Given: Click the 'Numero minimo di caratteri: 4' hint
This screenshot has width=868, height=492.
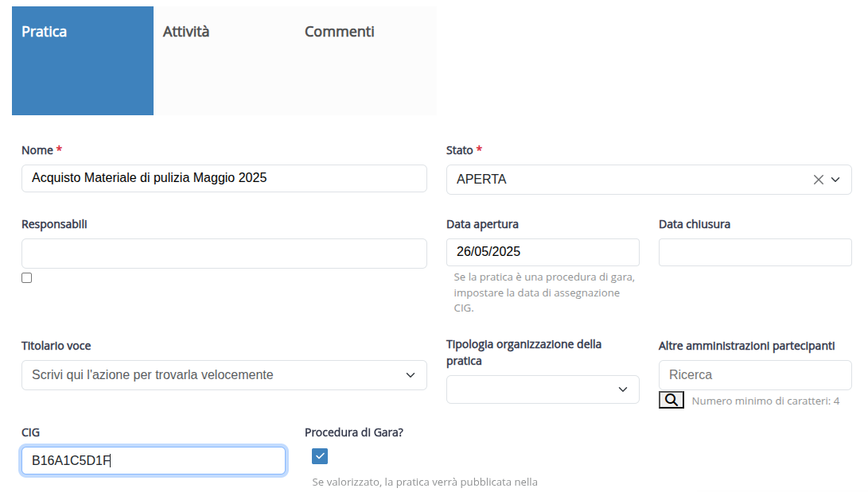Looking at the screenshot, I should tap(765, 401).
